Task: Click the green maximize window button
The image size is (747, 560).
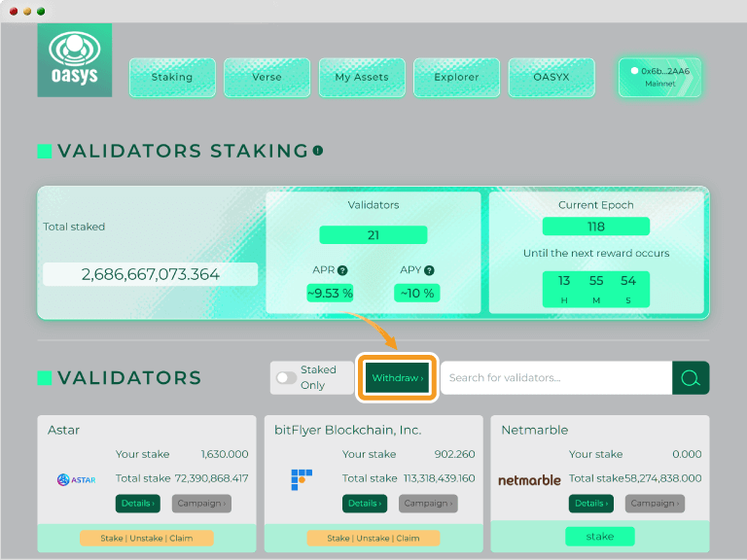Action: point(41,11)
